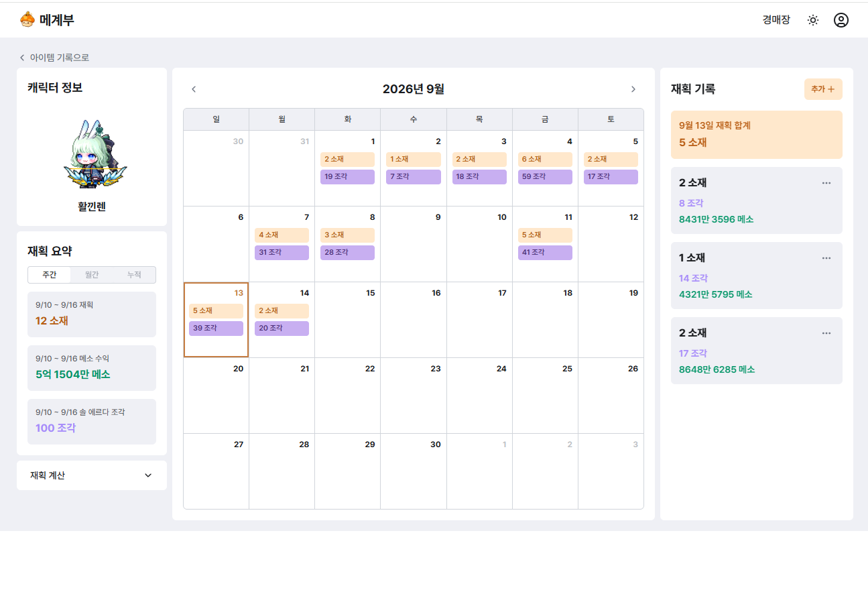Switch to the 월간 summary tab
The height and width of the screenshot is (590, 868).
coord(92,275)
